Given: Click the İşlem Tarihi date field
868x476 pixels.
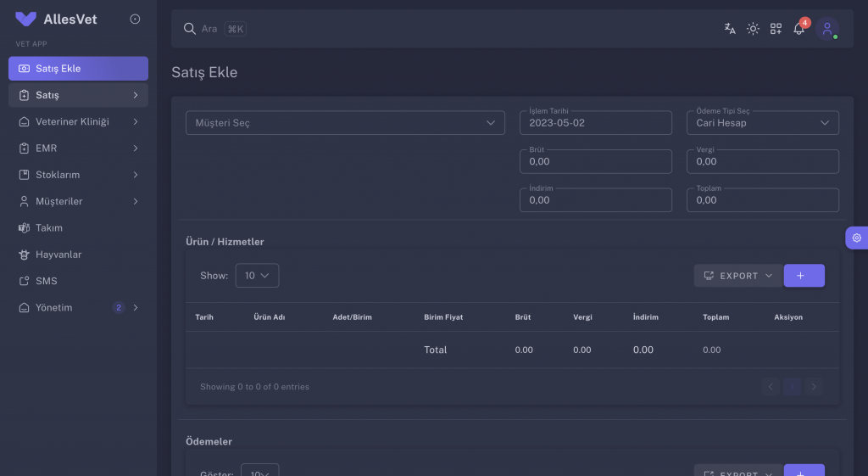Looking at the screenshot, I should pos(596,122).
